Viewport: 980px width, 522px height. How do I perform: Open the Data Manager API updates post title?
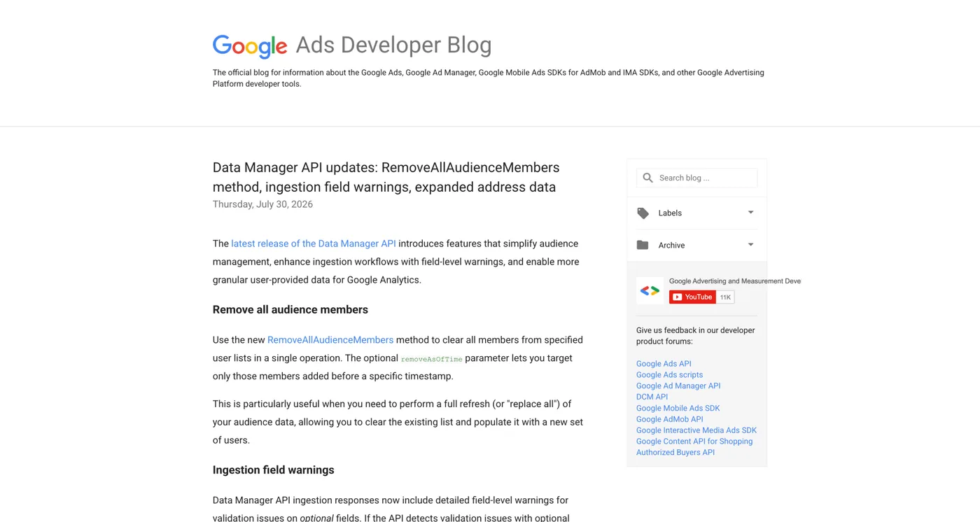[x=386, y=177]
